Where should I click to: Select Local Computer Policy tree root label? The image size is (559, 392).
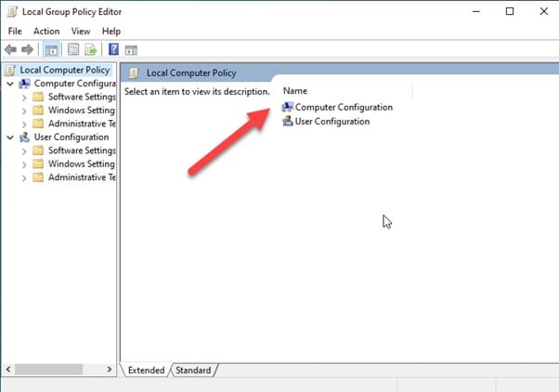pyautogui.click(x=64, y=70)
